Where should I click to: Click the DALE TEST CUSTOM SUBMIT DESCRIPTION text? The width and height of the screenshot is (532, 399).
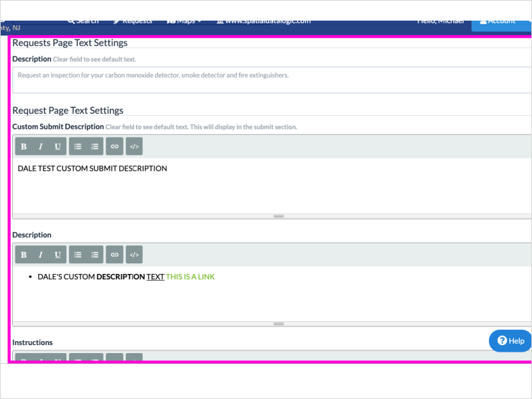(92, 169)
